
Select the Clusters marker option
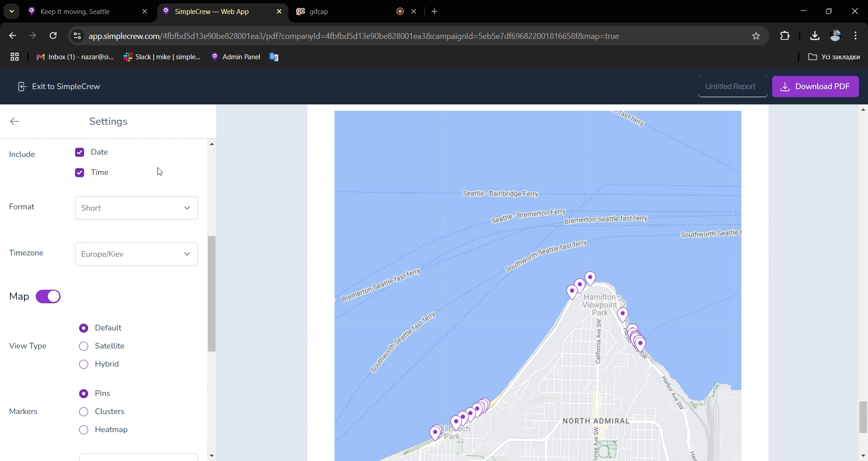click(84, 412)
